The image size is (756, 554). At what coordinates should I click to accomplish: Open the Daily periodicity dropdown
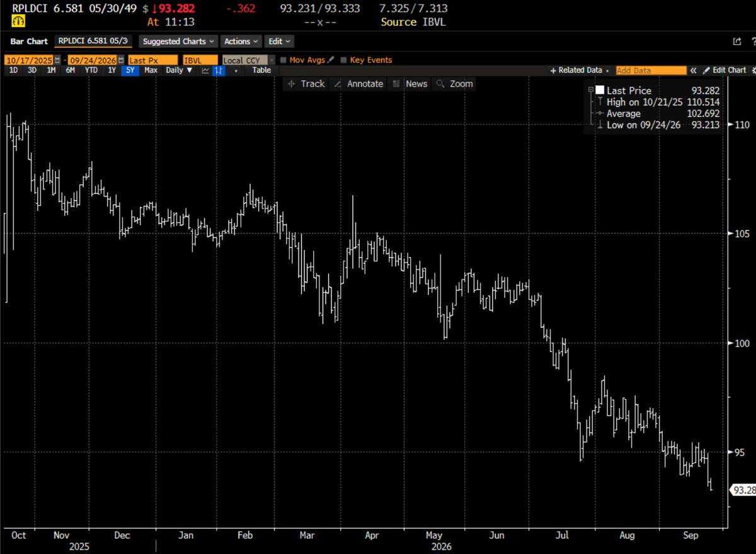tap(179, 71)
